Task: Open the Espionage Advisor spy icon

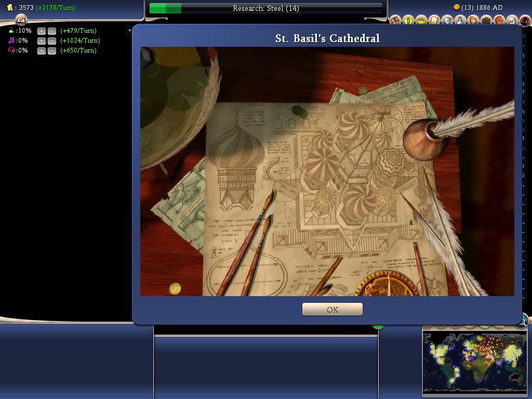Action: coord(526,20)
